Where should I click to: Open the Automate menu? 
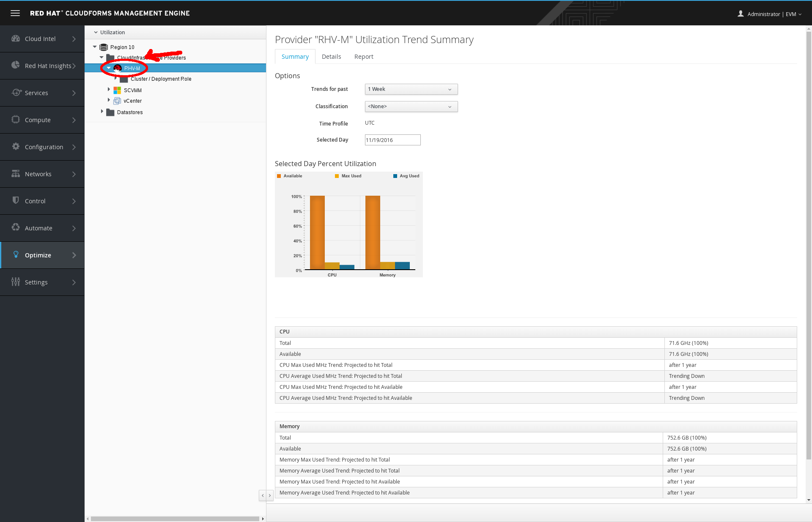pos(42,228)
